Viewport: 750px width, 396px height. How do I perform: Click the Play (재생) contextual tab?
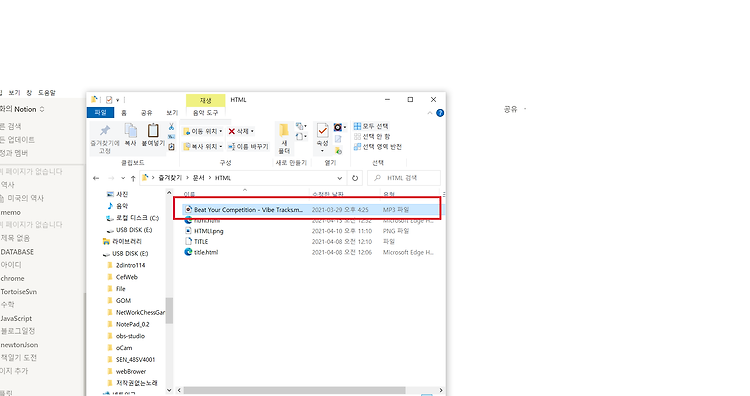[205, 100]
